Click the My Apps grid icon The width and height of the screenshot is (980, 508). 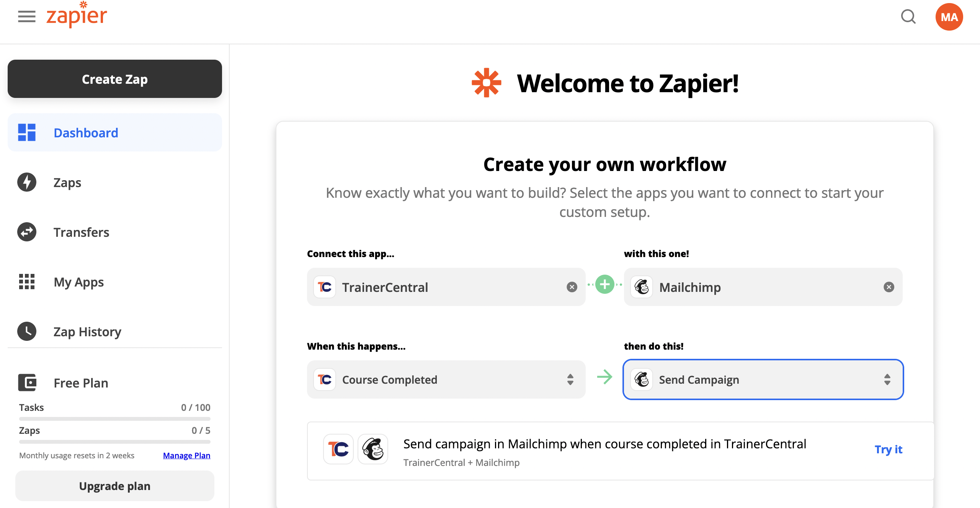[27, 282]
